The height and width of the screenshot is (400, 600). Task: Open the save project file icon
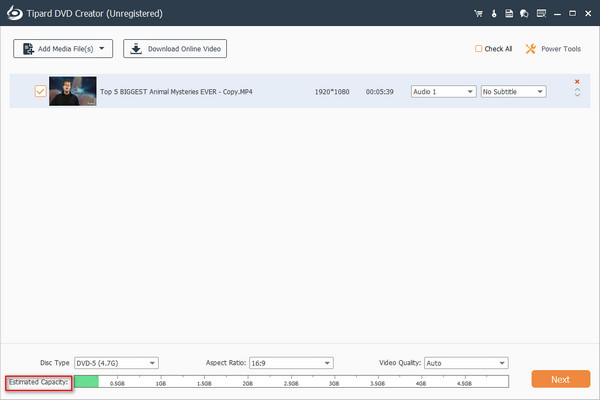(509, 14)
